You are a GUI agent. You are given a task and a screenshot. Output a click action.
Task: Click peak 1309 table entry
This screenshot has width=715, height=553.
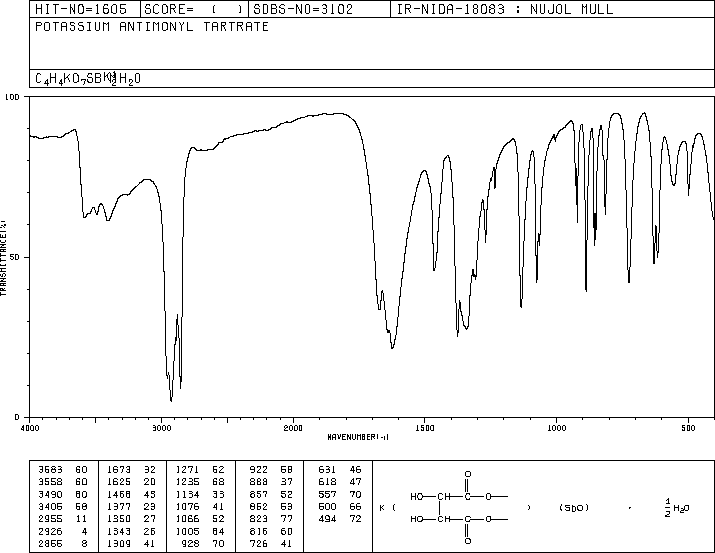point(131,543)
